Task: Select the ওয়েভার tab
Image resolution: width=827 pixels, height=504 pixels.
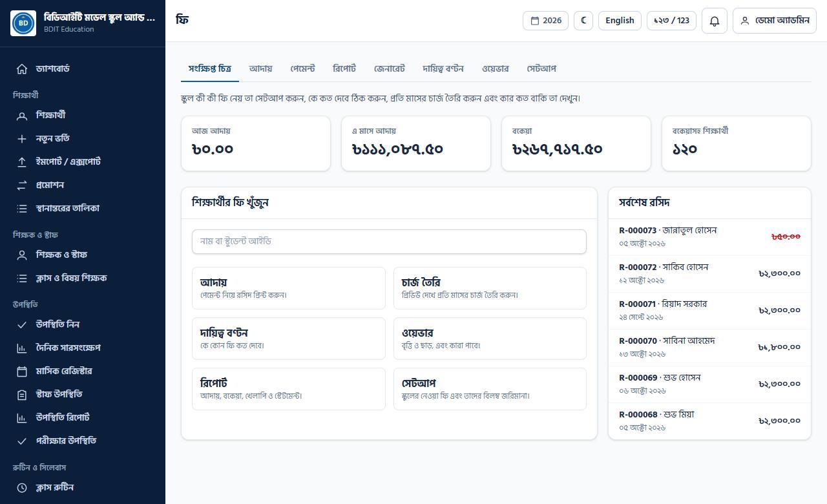Action: tap(496, 68)
